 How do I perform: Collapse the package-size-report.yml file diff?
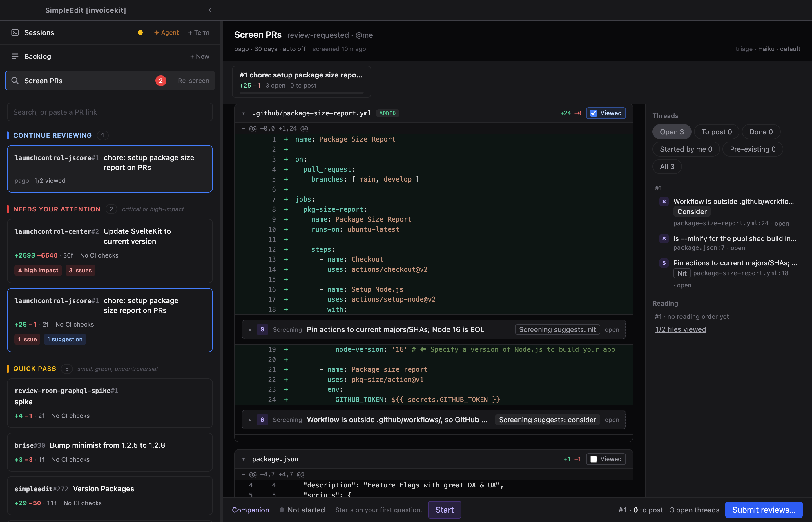tap(244, 113)
